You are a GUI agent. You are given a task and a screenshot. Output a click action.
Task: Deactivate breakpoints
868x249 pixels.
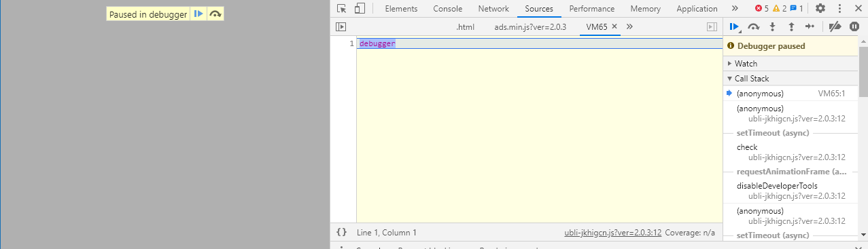coord(835,27)
